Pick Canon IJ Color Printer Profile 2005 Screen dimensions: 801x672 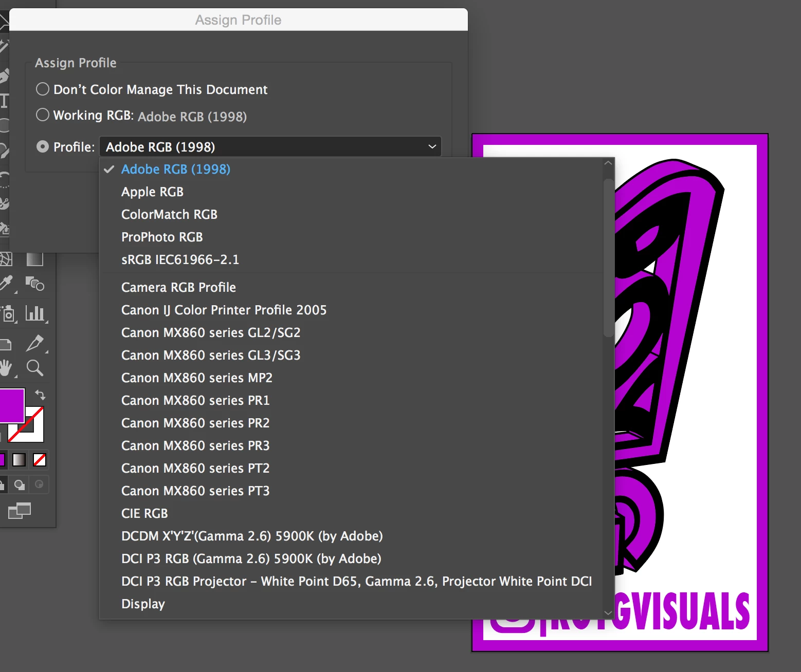click(x=351, y=310)
